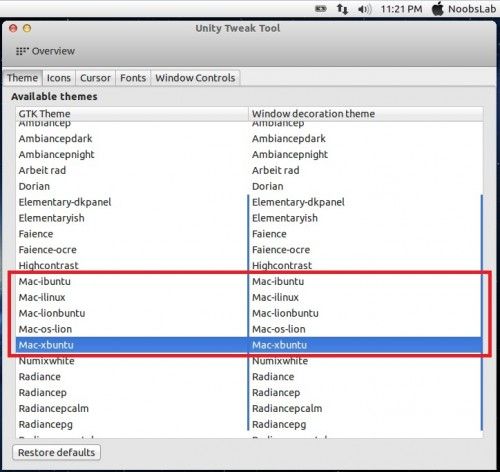Close the Unity Tweak Tool window
The image size is (500, 472).
coord(13,28)
